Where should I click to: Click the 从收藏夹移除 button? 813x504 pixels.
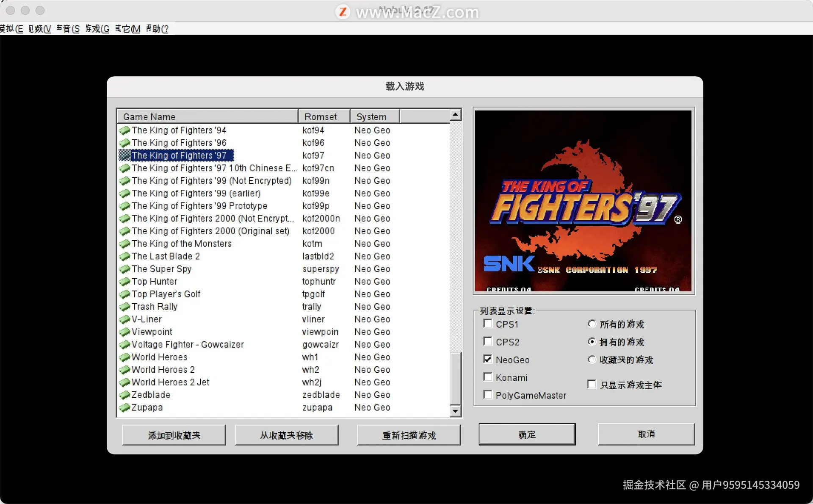(x=287, y=435)
